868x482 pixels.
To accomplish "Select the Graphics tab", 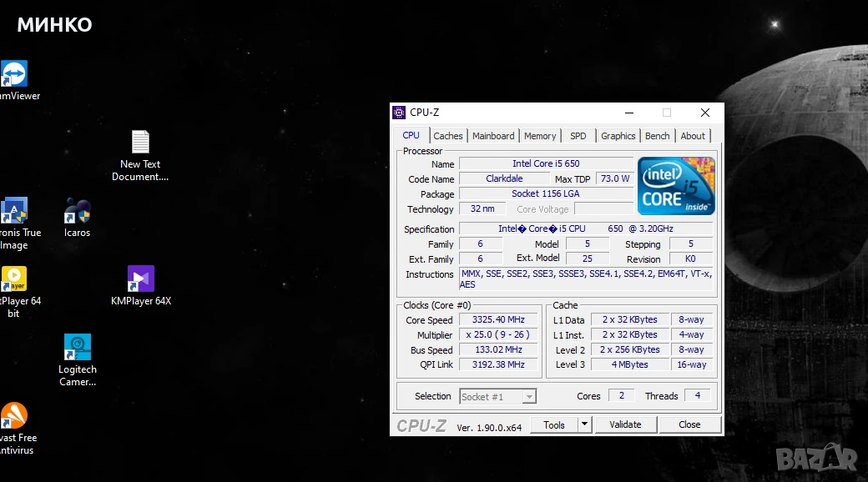I will coord(618,136).
